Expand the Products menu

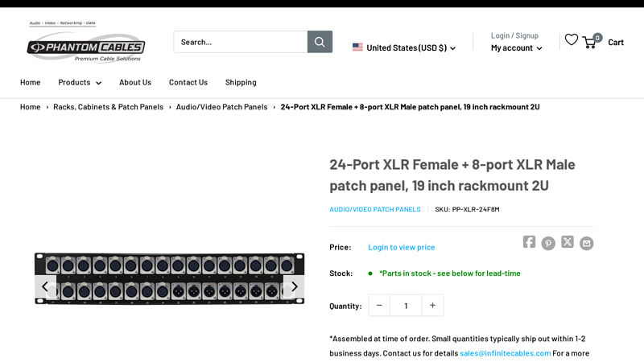click(x=80, y=82)
